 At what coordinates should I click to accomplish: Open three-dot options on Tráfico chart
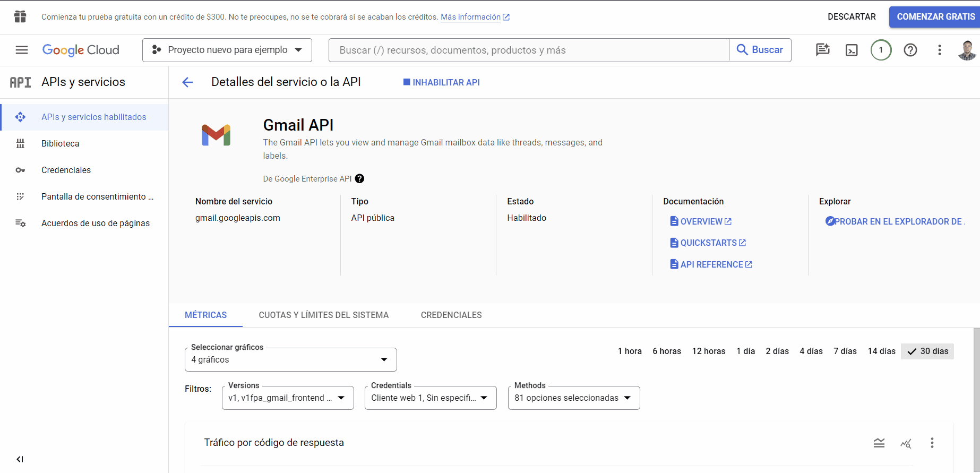[932, 443]
